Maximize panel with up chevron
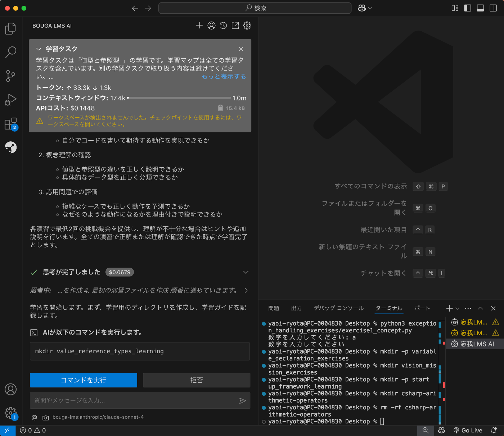 point(481,308)
